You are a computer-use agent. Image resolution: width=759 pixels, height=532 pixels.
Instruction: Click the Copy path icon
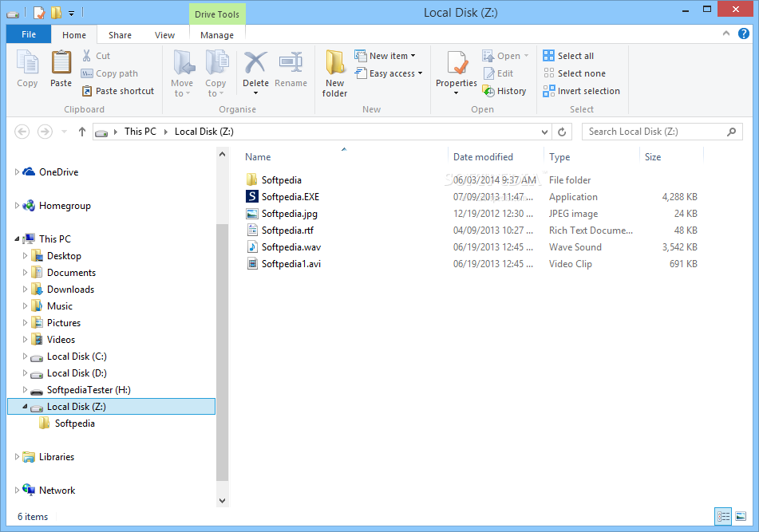tap(87, 73)
